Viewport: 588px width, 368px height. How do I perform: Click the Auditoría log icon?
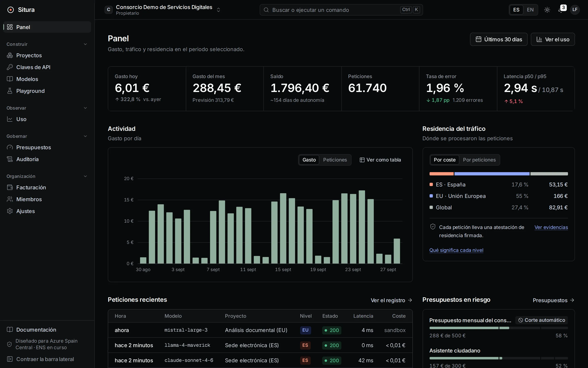coord(10,159)
